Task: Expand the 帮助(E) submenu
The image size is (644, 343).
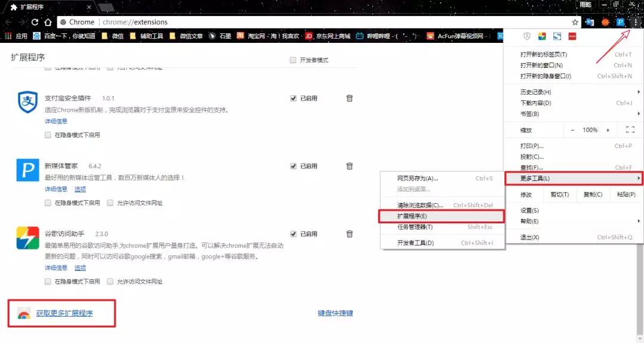Action: coord(574,221)
